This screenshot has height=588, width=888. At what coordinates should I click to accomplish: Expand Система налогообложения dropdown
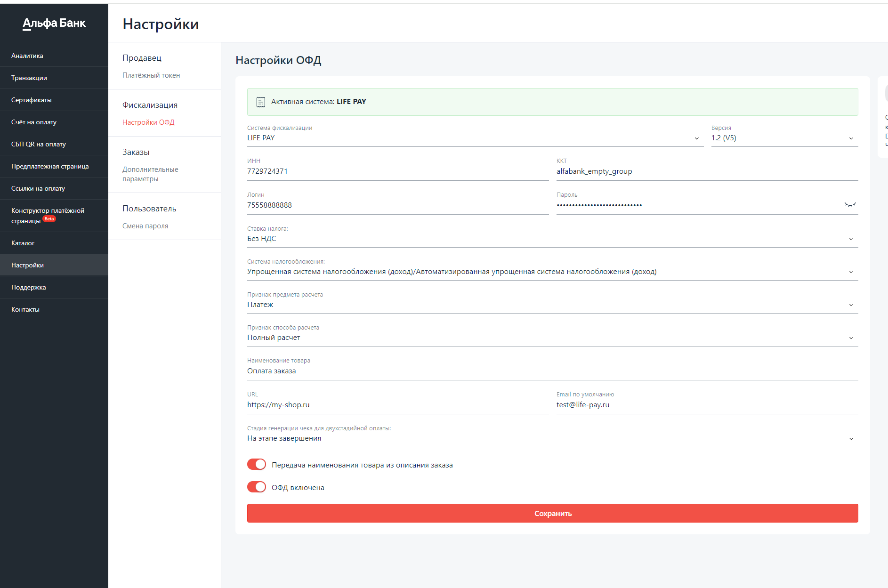tap(552, 272)
